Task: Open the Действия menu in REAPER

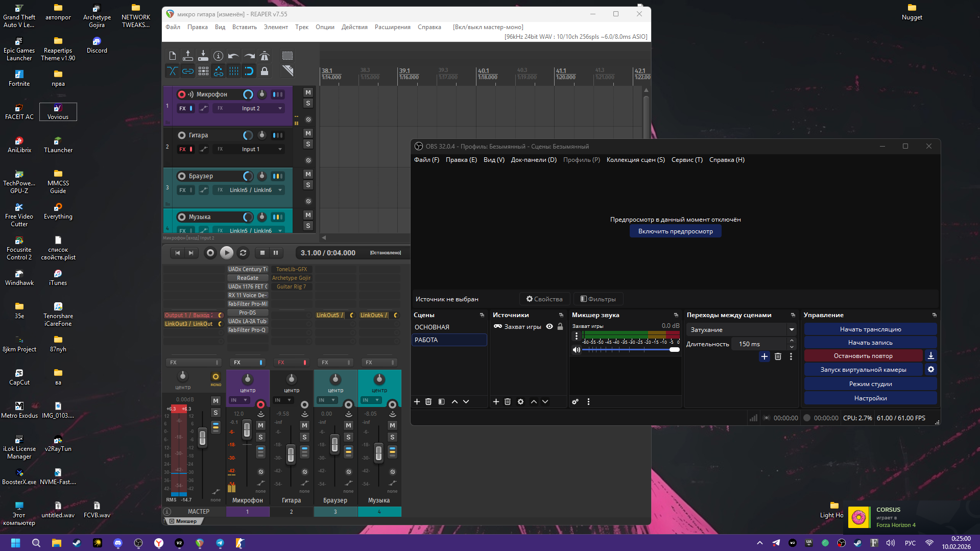Action: 354,27
